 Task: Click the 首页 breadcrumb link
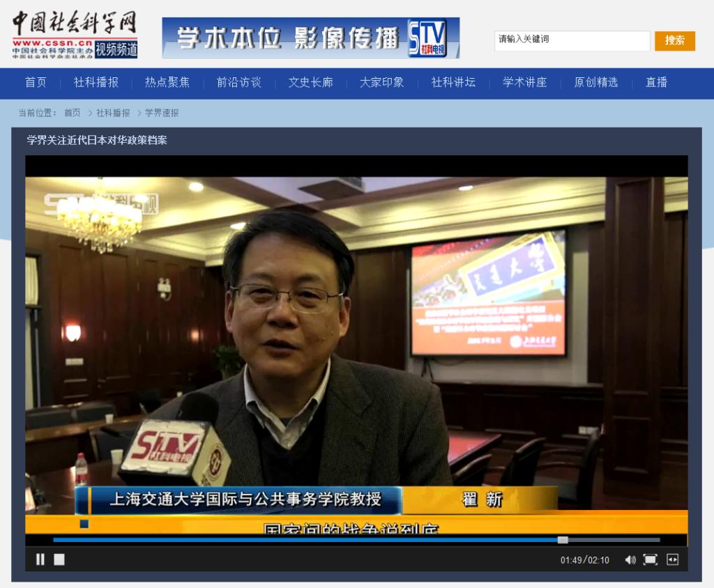pos(73,113)
